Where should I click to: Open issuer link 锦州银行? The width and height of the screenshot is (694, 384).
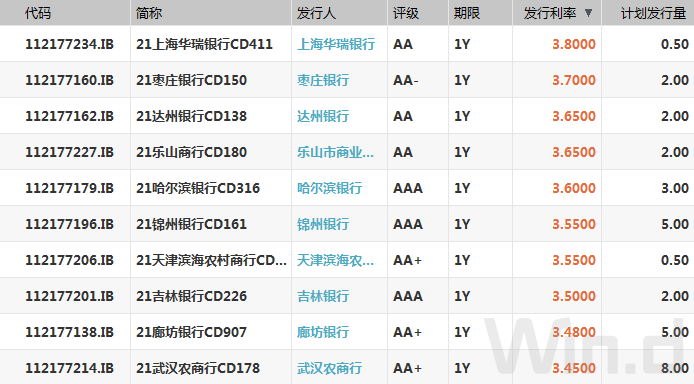[x=323, y=224]
